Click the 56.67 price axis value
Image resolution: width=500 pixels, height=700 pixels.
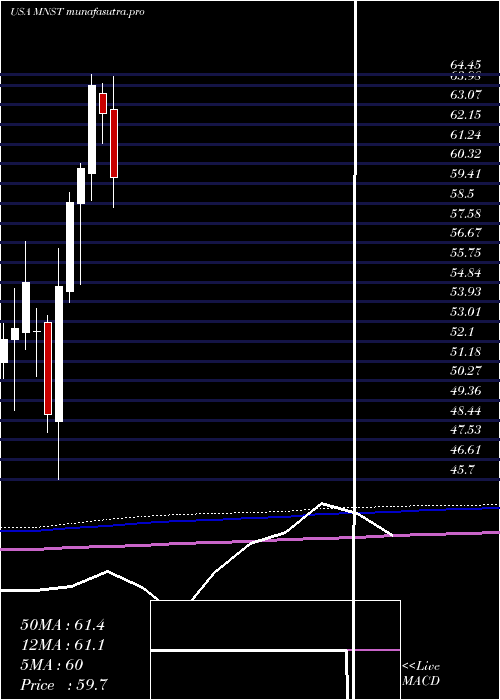coord(466,233)
